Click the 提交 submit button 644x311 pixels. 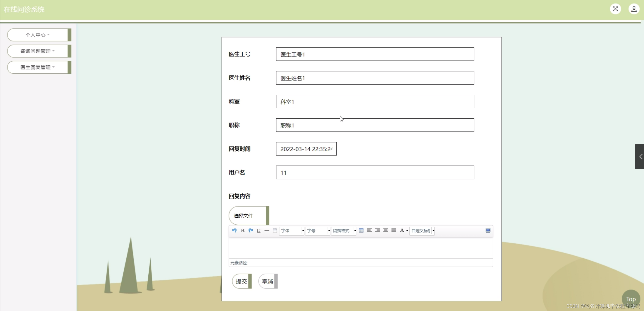coord(241,281)
